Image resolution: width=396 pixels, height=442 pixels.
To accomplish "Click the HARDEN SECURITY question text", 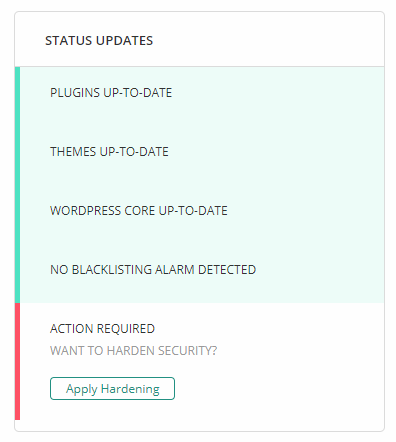I will coord(162,351).
